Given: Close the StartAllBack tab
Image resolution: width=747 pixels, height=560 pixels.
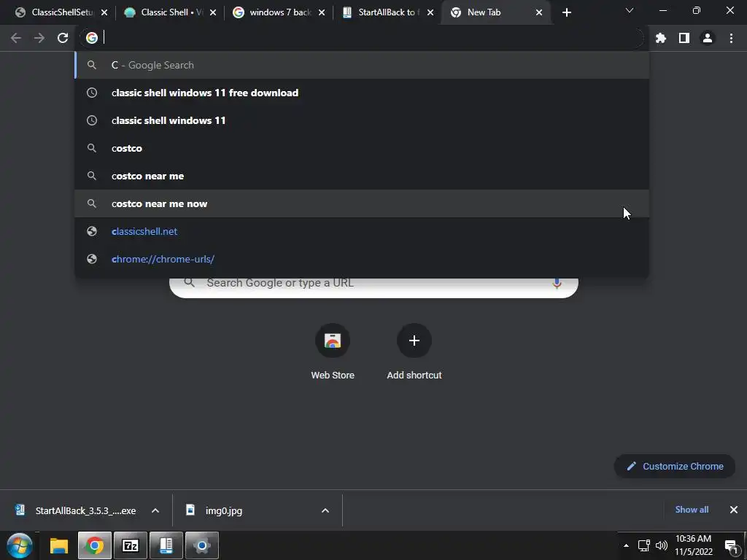Looking at the screenshot, I should (x=430, y=13).
